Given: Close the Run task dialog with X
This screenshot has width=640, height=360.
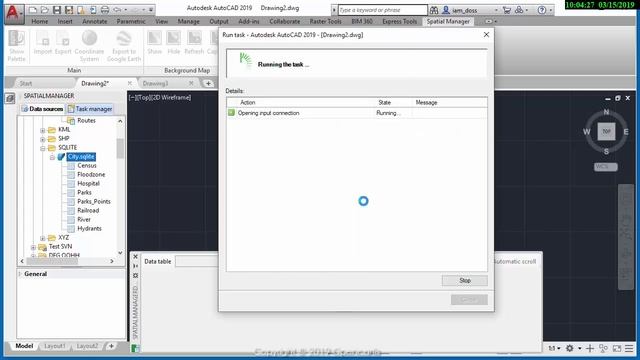Looking at the screenshot, I should pos(486,35).
